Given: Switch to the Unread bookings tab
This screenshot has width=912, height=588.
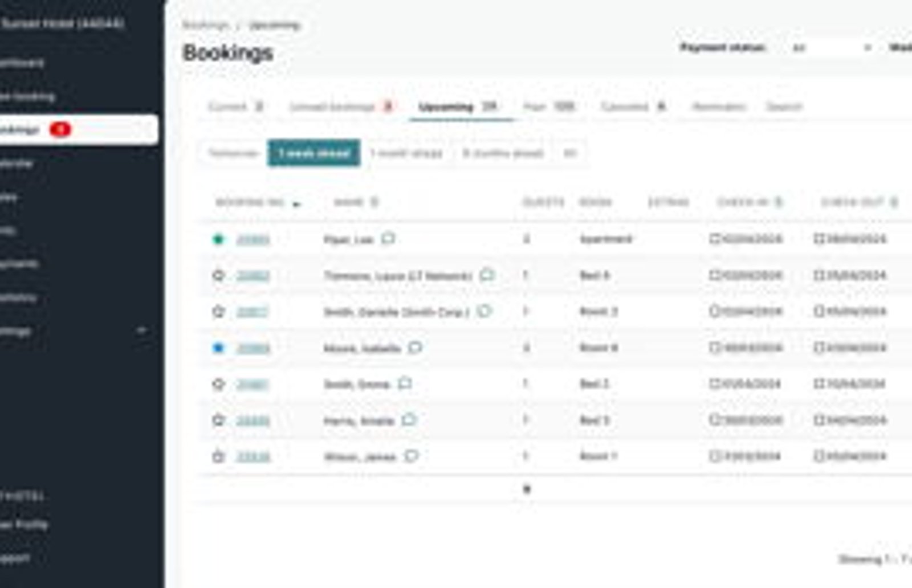Looking at the screenshot, I should pyautogui.click(x=341, y=107).
